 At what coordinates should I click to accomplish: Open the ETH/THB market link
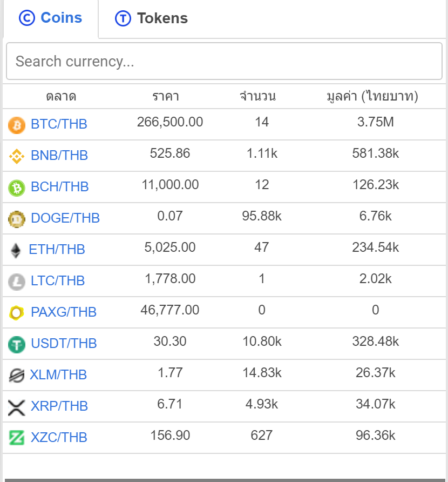click(57, 250)
